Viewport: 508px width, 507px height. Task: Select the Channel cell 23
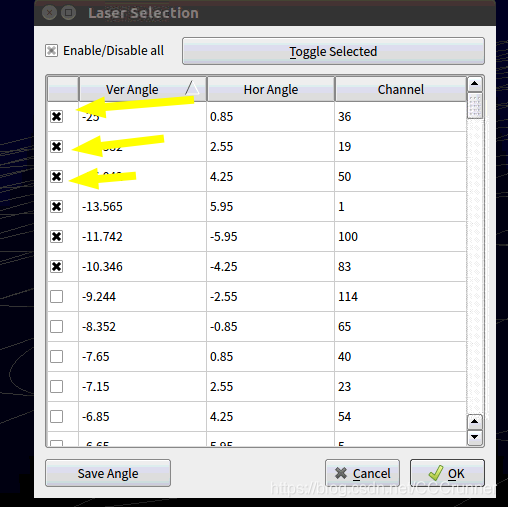(401, 387)
